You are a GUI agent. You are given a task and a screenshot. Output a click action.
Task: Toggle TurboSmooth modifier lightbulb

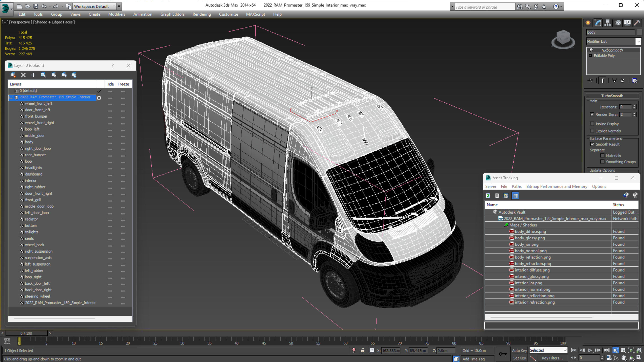point(591,50)
